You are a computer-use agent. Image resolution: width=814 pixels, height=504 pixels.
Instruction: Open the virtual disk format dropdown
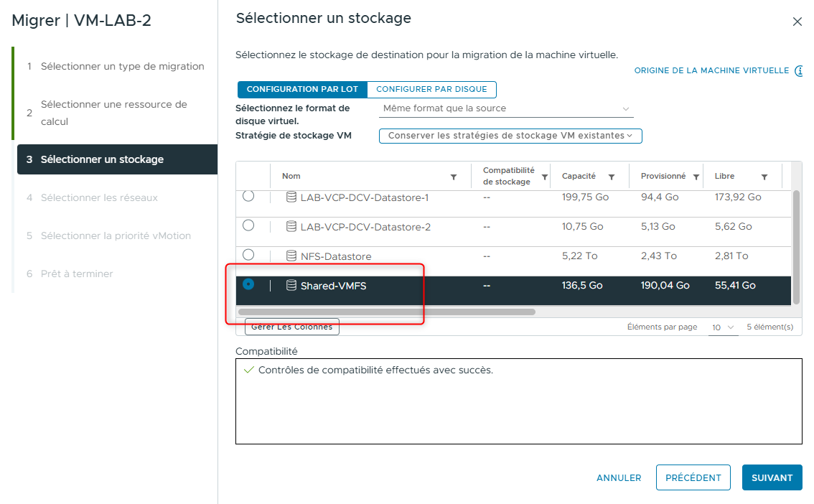tap(505, 108)
